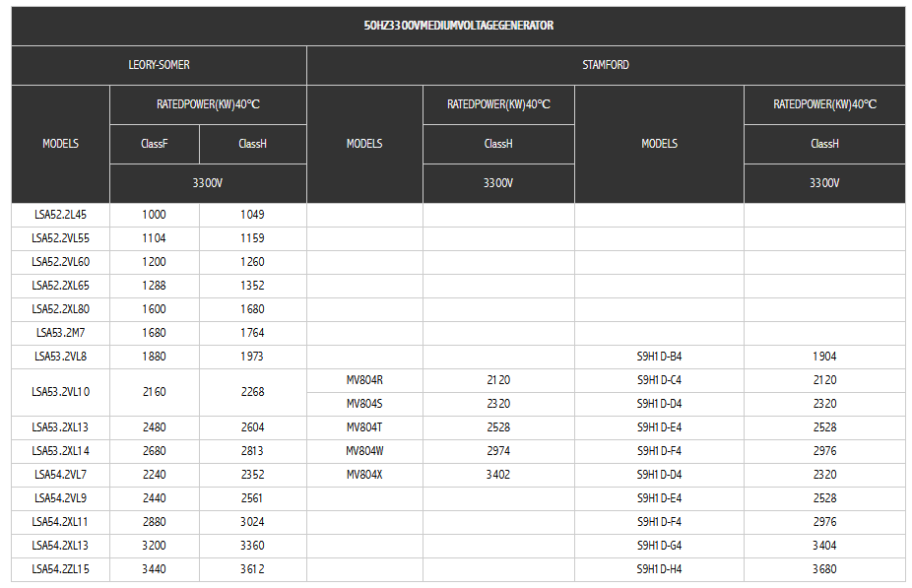Select the 3680 rated power value
912x588 pixels.
coord(824,569)
